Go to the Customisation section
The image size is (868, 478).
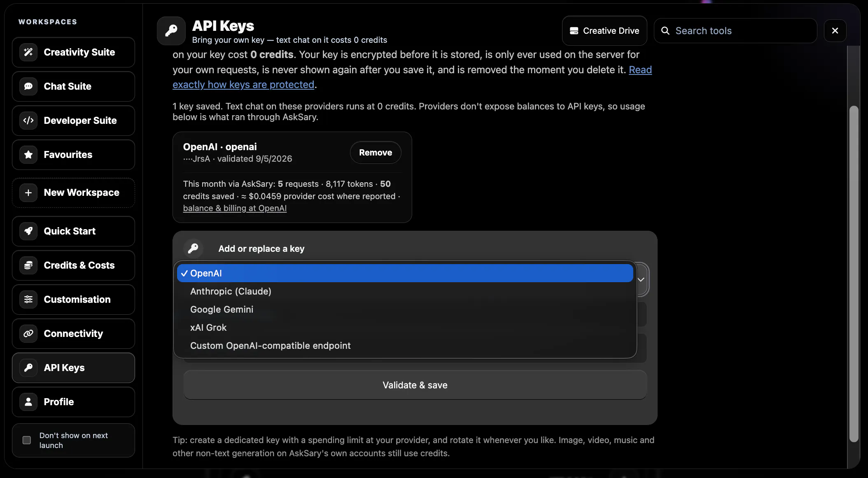pos(73,299)
